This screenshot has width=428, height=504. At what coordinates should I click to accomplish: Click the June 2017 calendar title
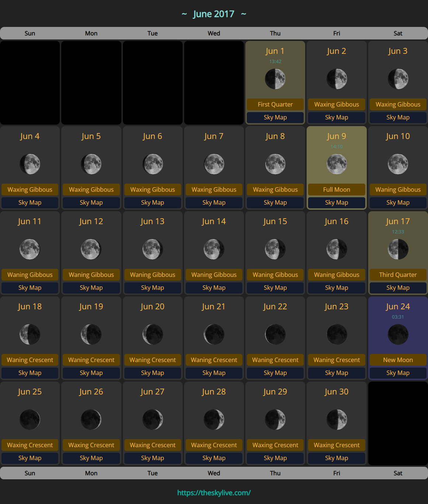[214, 14]
